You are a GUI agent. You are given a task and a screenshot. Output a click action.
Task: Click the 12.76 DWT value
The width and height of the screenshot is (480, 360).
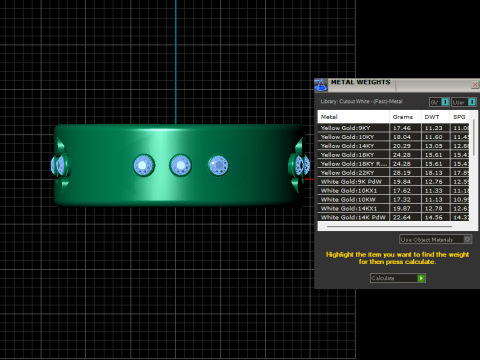pyautogui.click(x=434, y=182)
